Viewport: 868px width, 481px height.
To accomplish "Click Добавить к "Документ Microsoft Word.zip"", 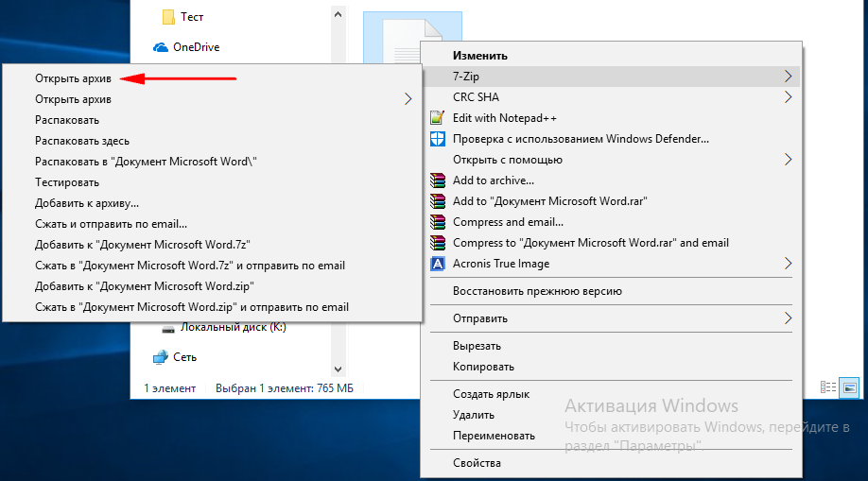I will point(145,286).
